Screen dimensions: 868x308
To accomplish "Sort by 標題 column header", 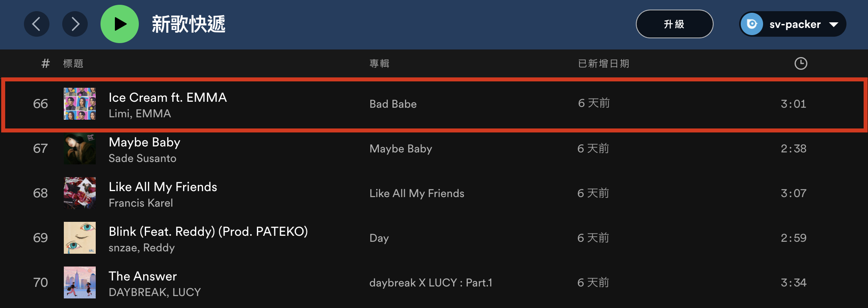I will point(73,63).
